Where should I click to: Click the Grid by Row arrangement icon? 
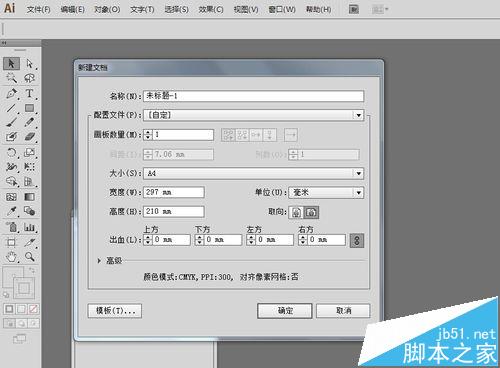click(228, 135)
